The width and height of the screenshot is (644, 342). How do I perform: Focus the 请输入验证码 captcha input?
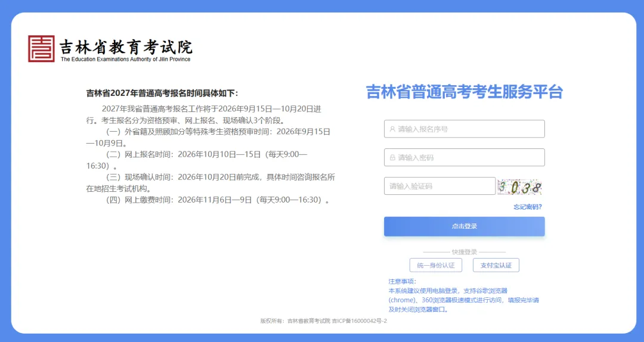439,186
